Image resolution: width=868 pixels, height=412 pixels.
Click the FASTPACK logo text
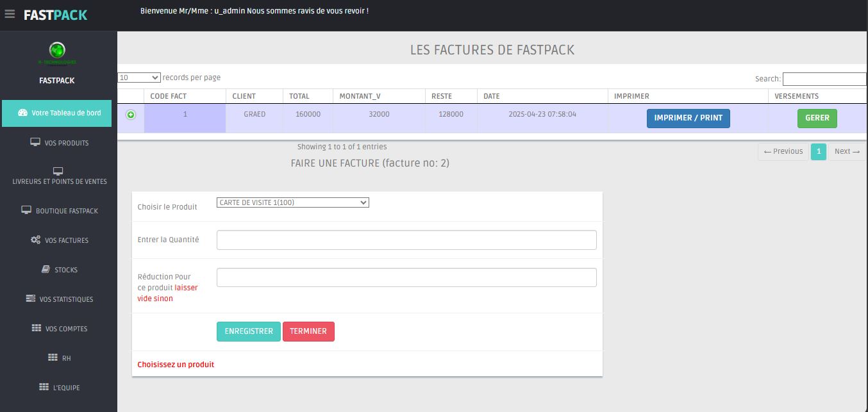coord(56,15)
